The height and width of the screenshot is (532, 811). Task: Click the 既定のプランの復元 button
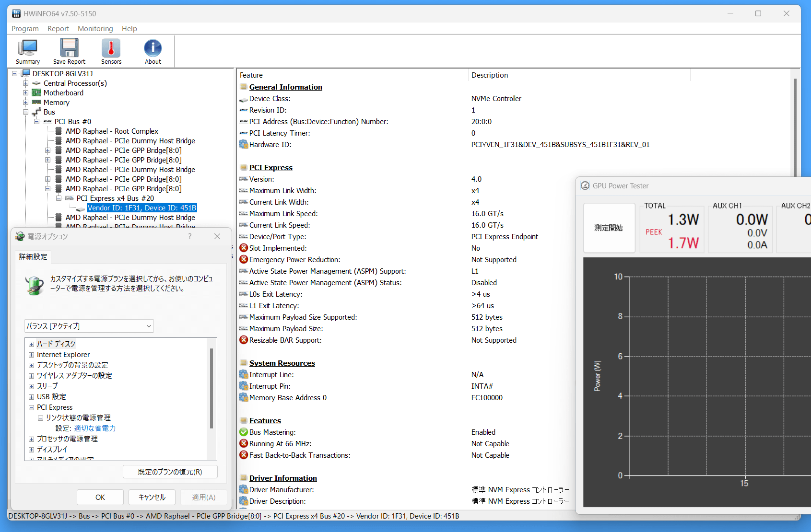tap(170, 472)
